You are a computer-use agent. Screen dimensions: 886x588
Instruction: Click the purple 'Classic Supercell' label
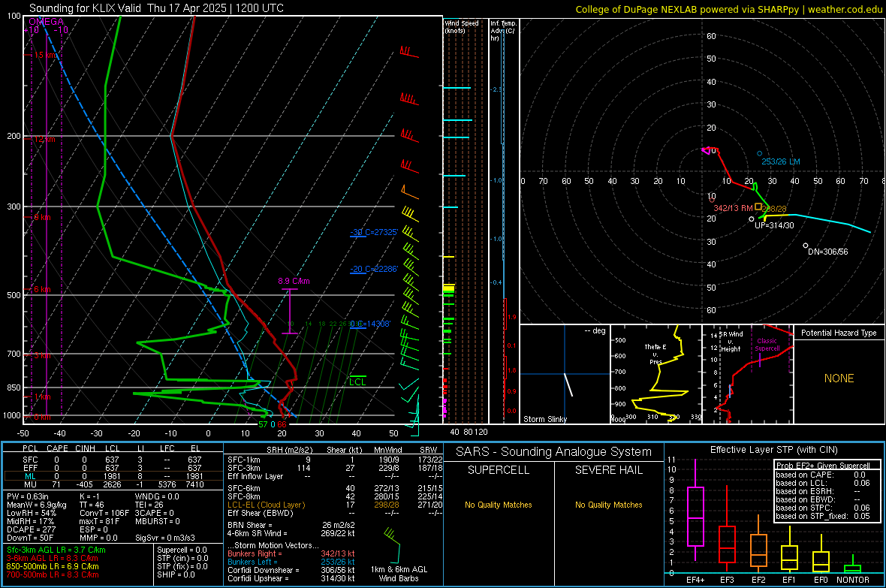coord(767,345)
